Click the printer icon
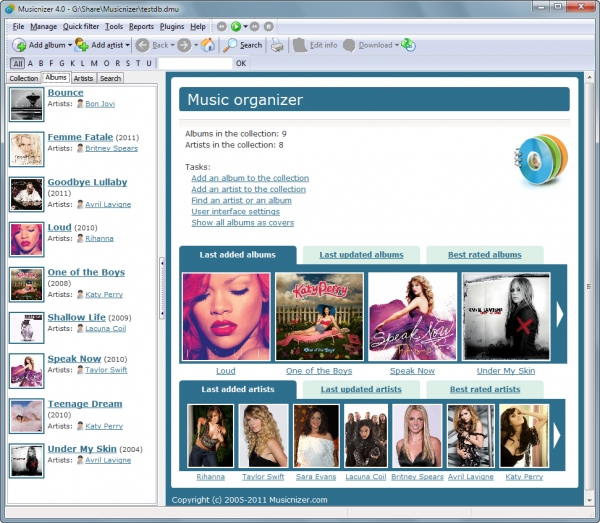The width and height of the screenshot is (600, 523). coord(277,45)
